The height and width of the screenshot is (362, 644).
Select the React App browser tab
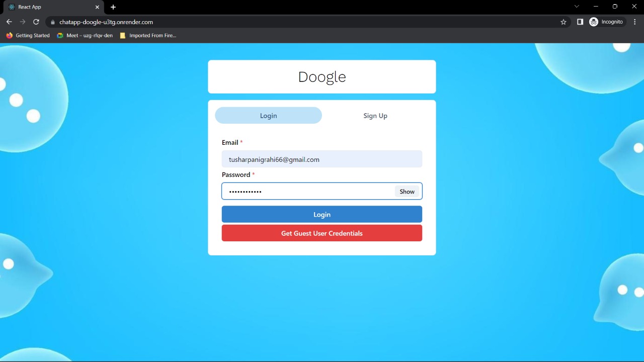pos(53,7)
